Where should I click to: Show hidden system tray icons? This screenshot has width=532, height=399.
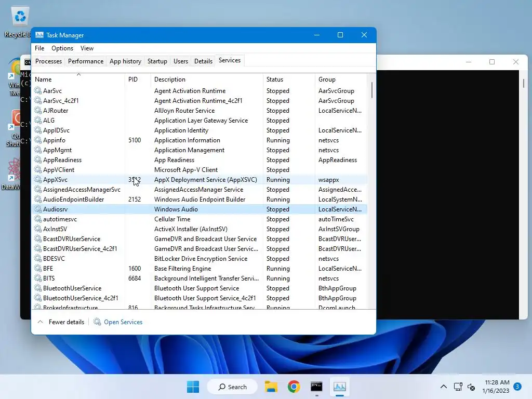(x=444, y=387)
